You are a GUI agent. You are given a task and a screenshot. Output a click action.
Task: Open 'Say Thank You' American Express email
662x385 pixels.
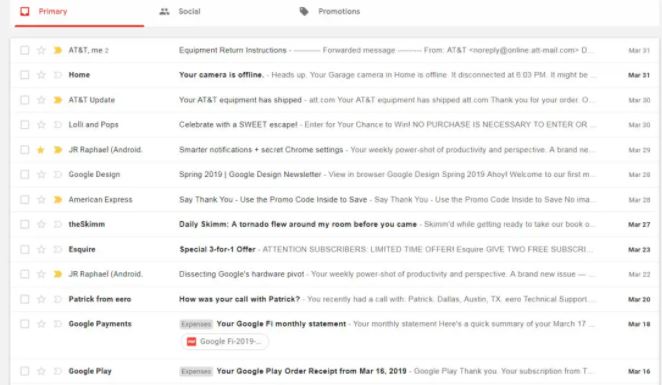point(273,199)
